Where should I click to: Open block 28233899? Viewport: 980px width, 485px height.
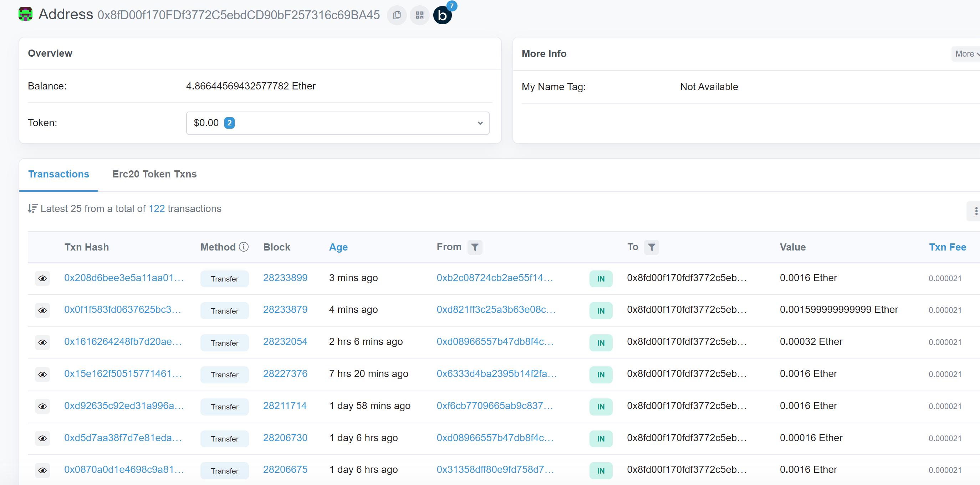tap(285, 278)
